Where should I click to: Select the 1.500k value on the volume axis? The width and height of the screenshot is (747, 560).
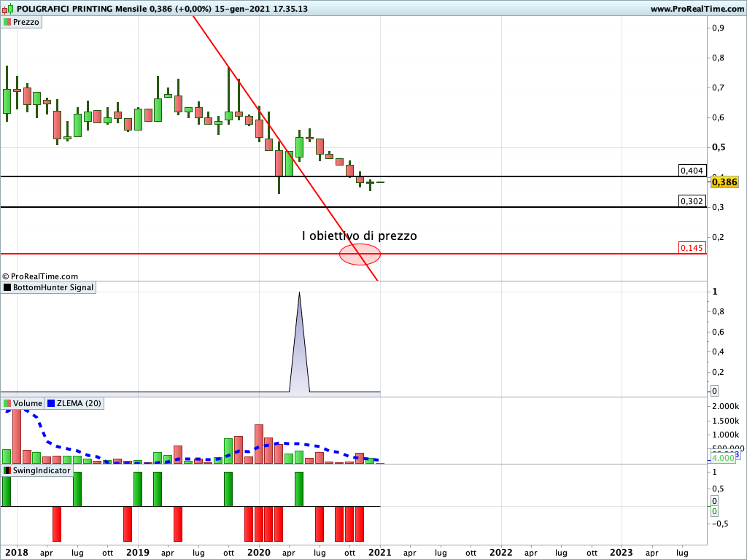[x=726, y=421]
